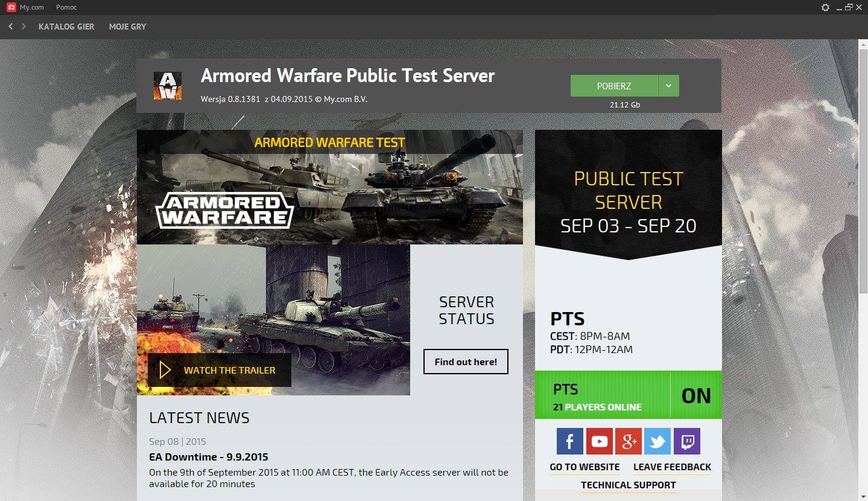Click the Google Plus icon
The image size is (868, 501).
click(x=628, y=441)
